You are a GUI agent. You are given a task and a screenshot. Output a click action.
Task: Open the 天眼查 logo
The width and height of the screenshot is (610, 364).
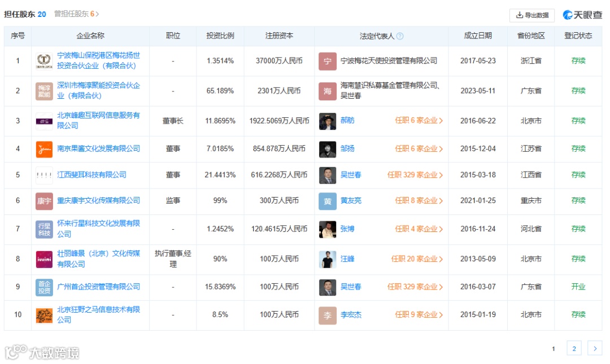[582, 15]
